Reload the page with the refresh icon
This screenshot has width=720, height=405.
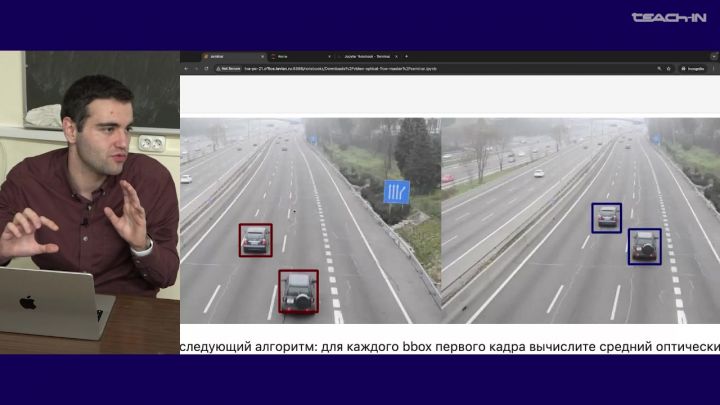(x=207, y=68)
